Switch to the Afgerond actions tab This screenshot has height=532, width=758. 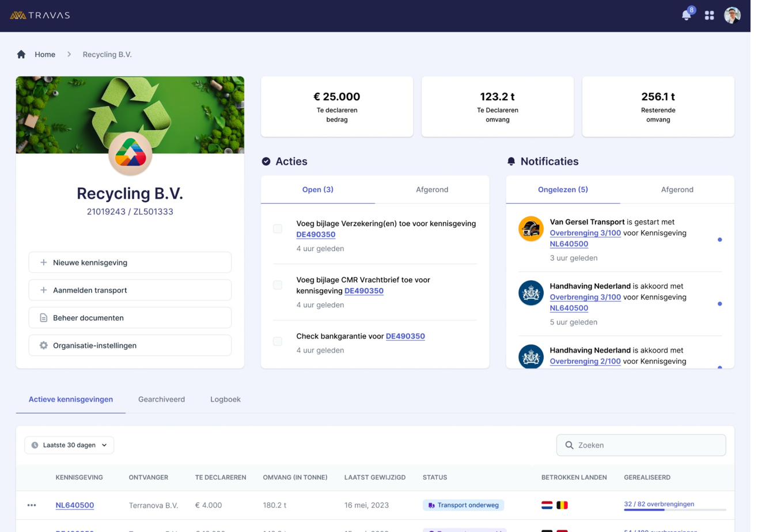click(437, 191)
